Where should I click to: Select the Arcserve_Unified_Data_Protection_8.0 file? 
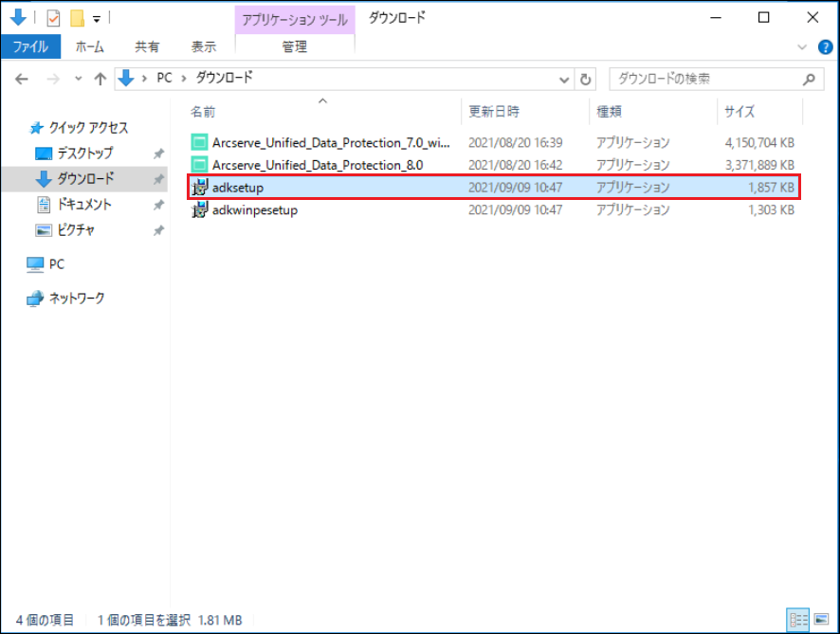pyautogui.click(x=318, y=165)
